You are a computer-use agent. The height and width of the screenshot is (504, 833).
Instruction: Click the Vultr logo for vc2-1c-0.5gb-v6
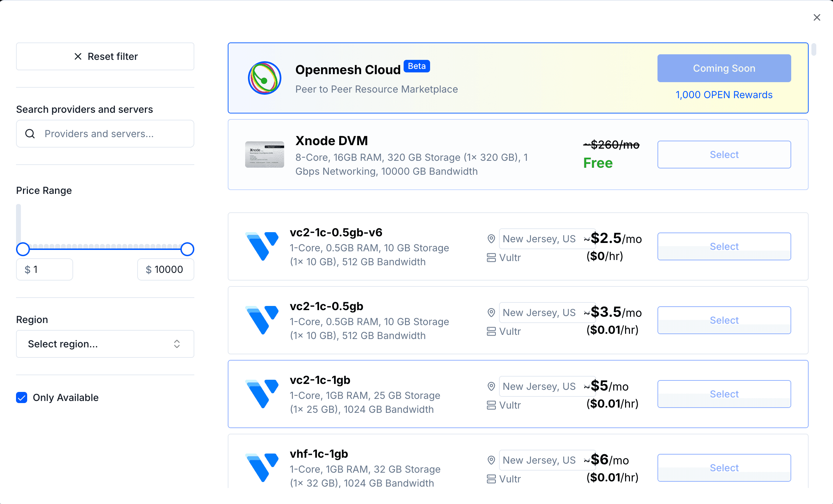tap(262, 246)
